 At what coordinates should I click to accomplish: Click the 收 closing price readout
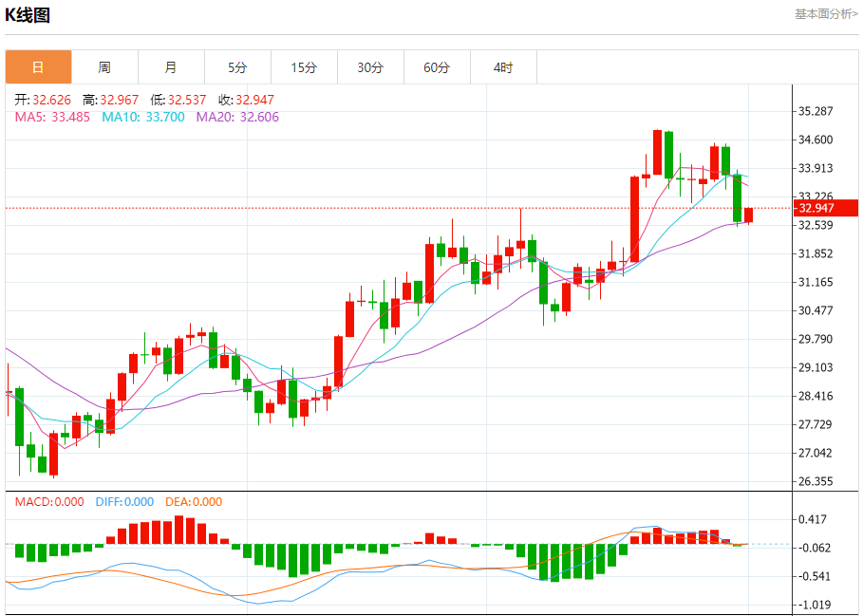pos(246,100)
